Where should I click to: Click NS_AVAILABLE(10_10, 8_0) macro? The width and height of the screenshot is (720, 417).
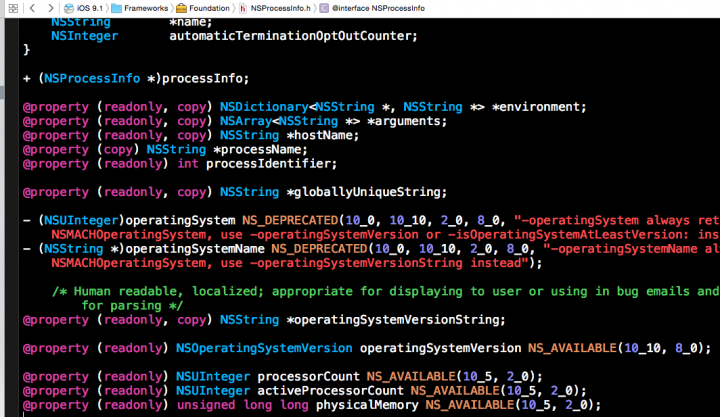point(615,349)
